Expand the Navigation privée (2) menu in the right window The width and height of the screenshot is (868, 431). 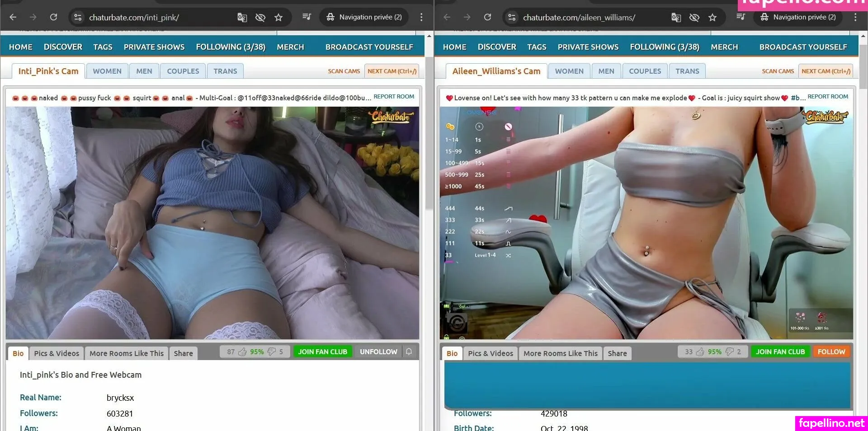798,17
